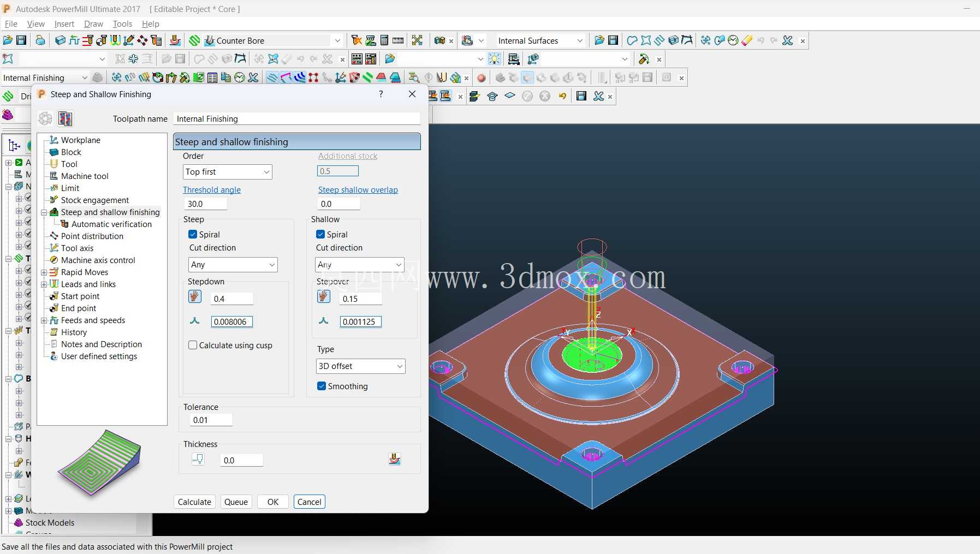The width and height of the screenshot is (980, 554).
Task: Click the measure ruler icon in the main toolbar
Action: click(x=398, y=40)
